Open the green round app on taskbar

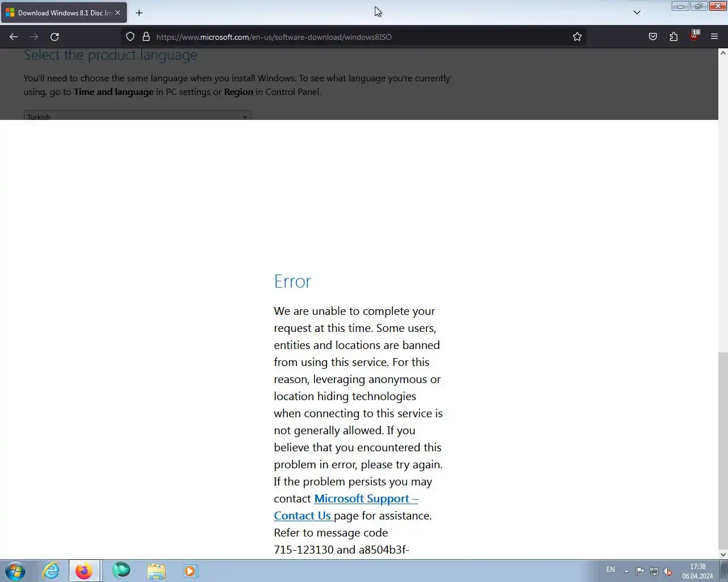pyautogui.click(x=121, y=571)
